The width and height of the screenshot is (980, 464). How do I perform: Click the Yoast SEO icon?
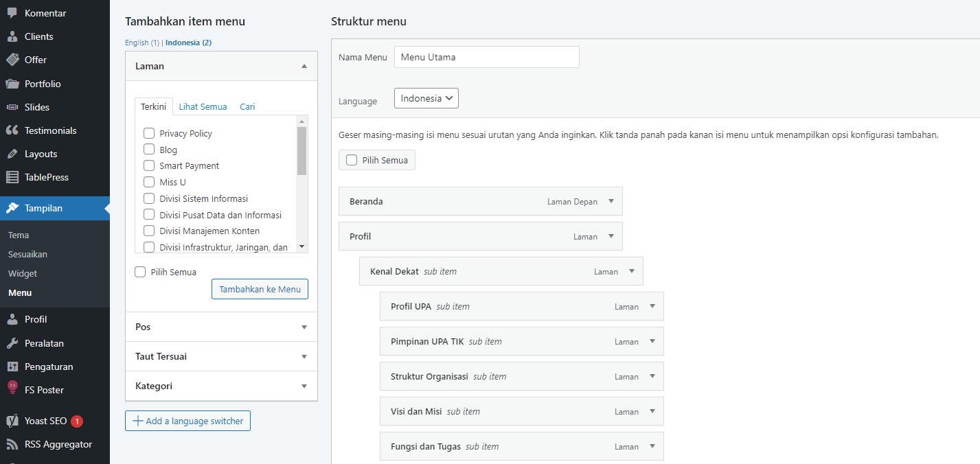click(12, 421)
